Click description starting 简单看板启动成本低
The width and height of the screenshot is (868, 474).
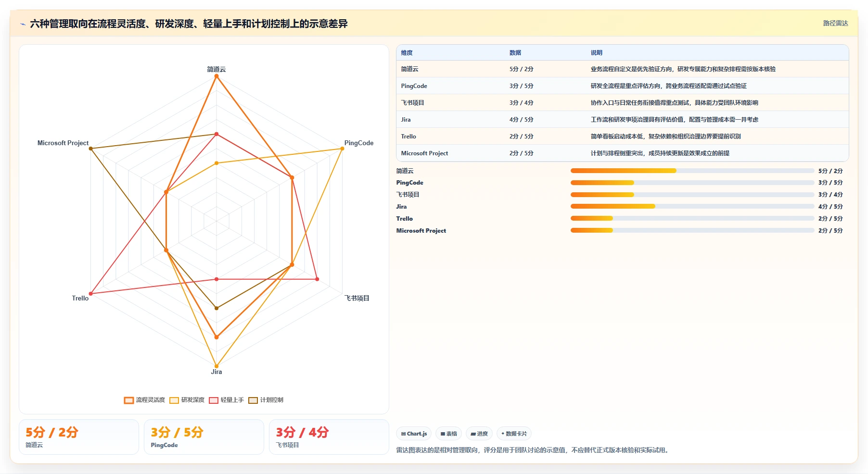[x=666, y=137]
